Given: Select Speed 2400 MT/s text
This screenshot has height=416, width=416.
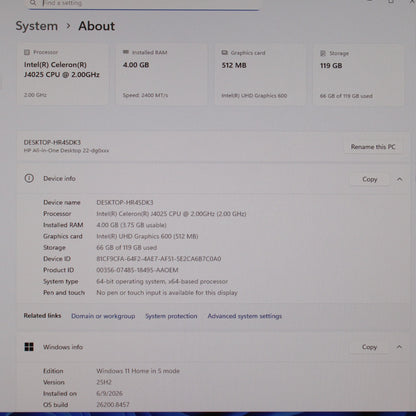Looking at the screenshot, I should tap(145, 95).
